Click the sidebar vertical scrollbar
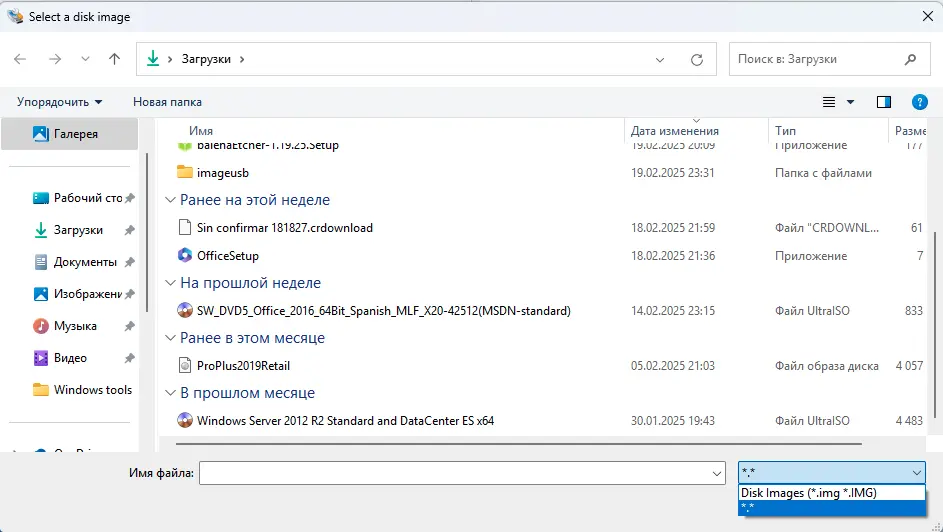Screen dimensions: 943x532 pyautogui.click(x=147, y=233)
